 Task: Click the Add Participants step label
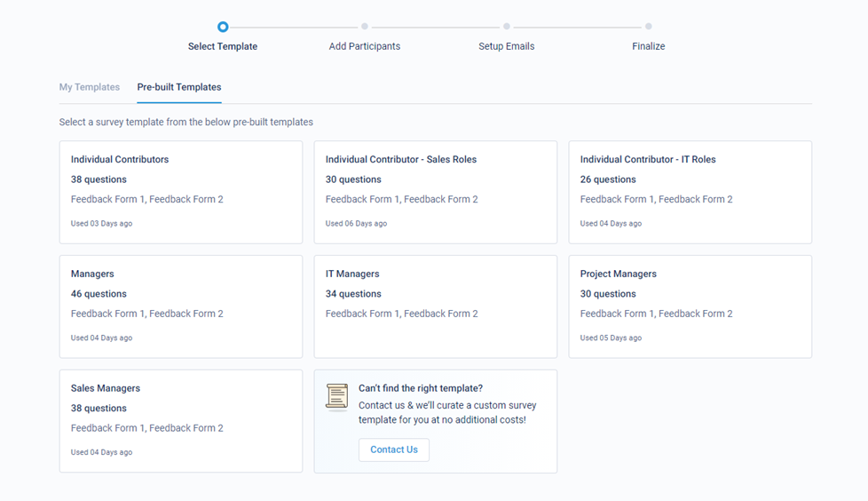365,46
